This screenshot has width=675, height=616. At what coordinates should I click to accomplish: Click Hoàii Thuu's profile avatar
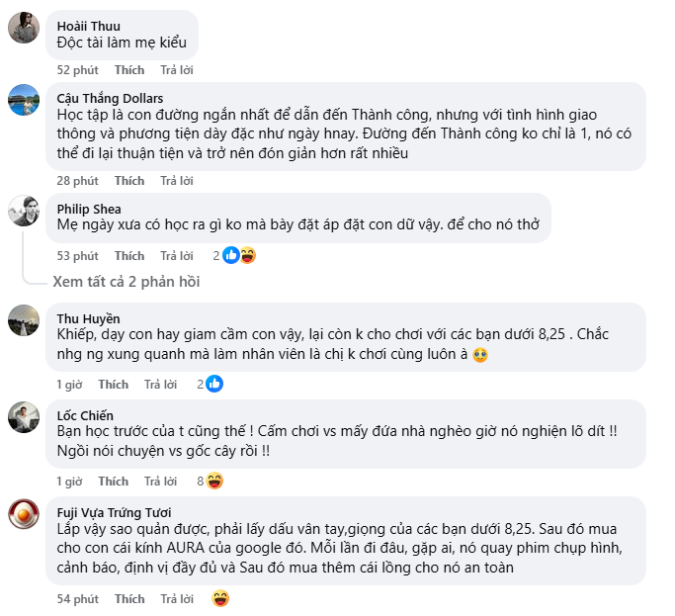pyautogui.click(x=24, y=28)
